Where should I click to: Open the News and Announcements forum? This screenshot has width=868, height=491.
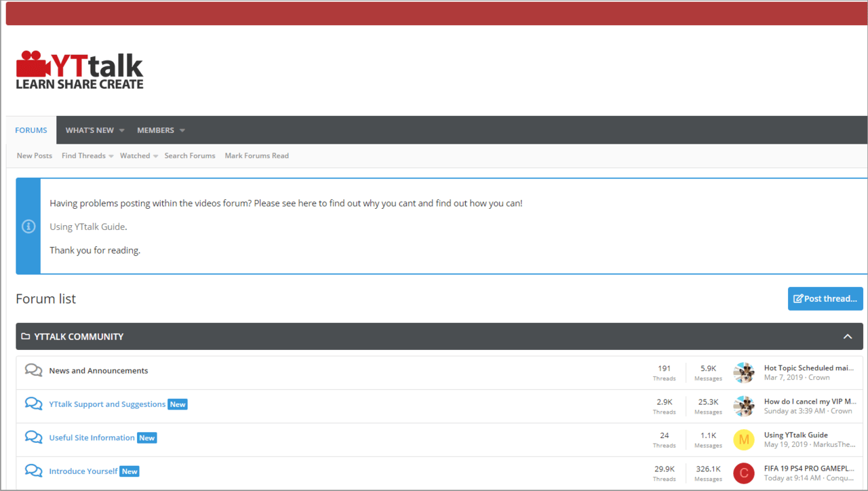click(98, 371)
